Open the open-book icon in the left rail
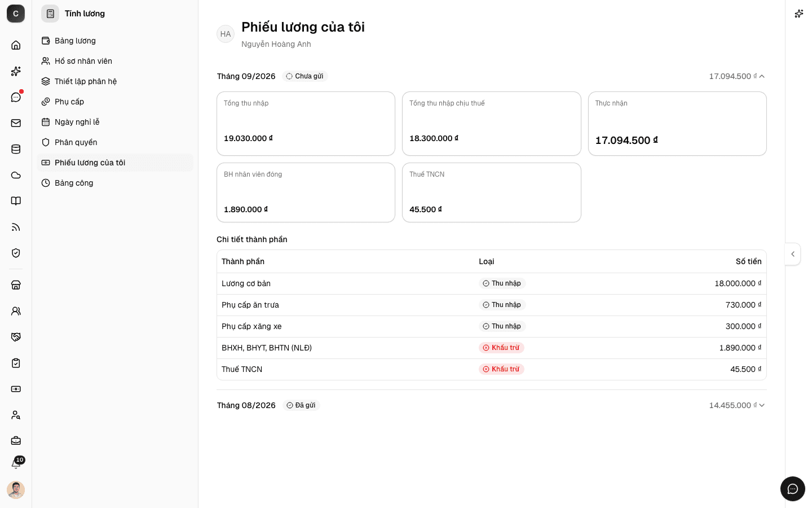This screenshot has width=812, height=508. [16, 201]
